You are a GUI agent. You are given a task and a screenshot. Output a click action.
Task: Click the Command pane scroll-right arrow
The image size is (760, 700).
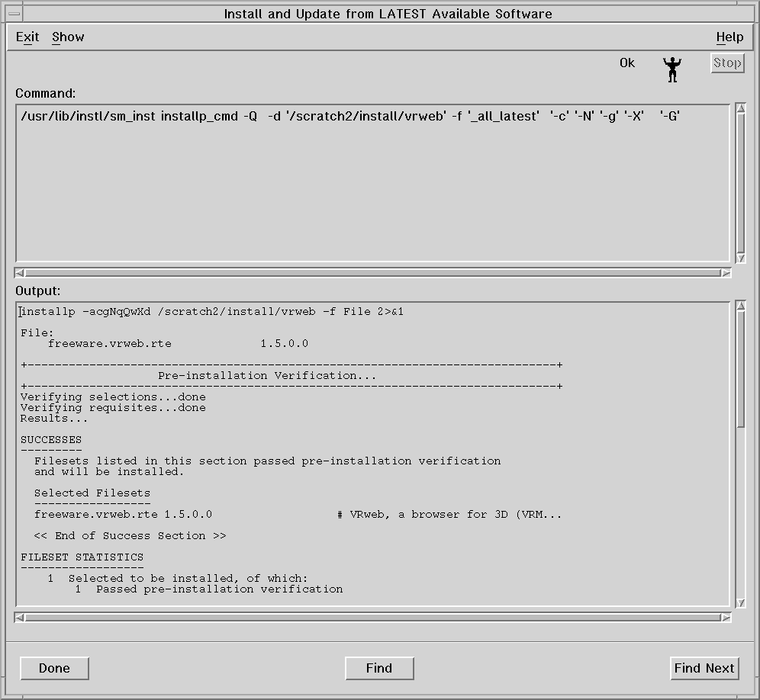click(726, 273)
